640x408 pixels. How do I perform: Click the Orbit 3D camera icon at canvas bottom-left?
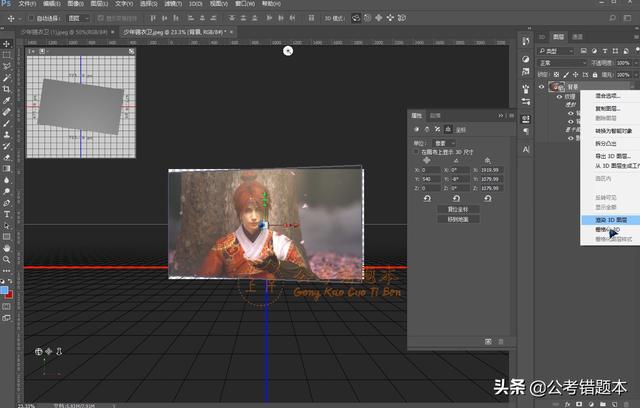[39, 351]
